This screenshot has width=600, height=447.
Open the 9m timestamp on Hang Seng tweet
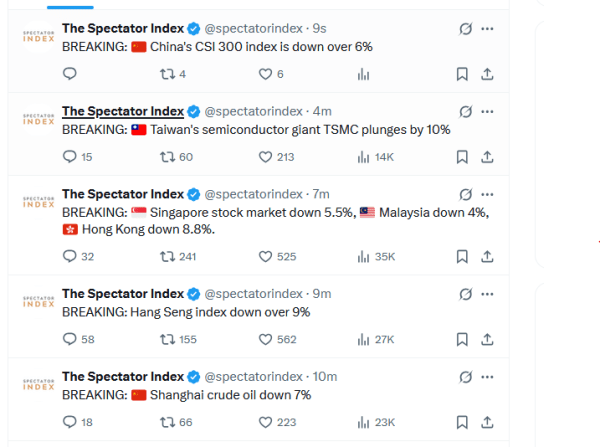(322, 294)
